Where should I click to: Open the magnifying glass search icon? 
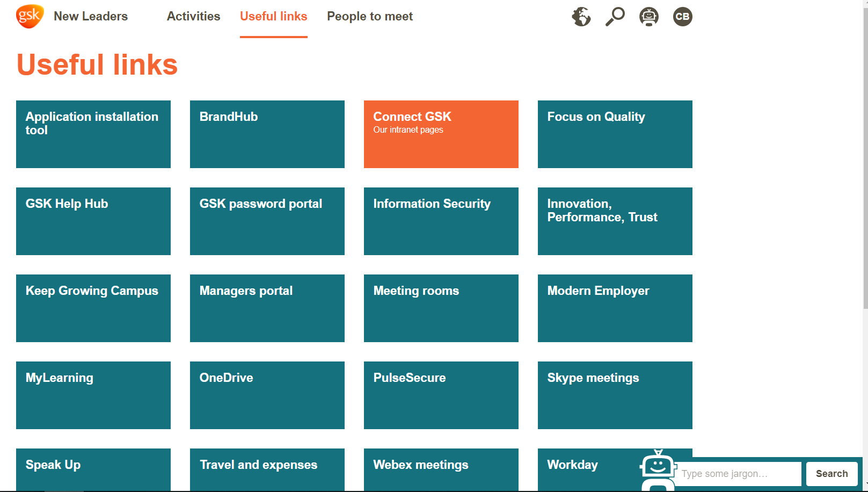tap(615, 17)
